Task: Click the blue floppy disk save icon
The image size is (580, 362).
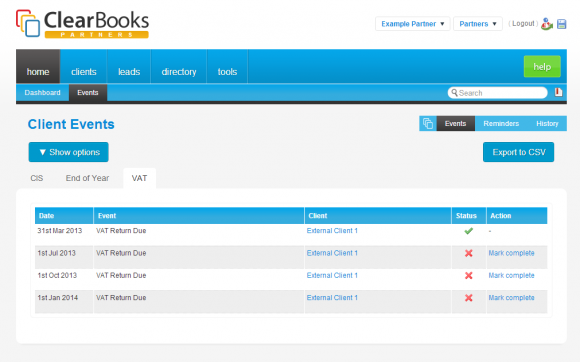Action: point(562,24)
